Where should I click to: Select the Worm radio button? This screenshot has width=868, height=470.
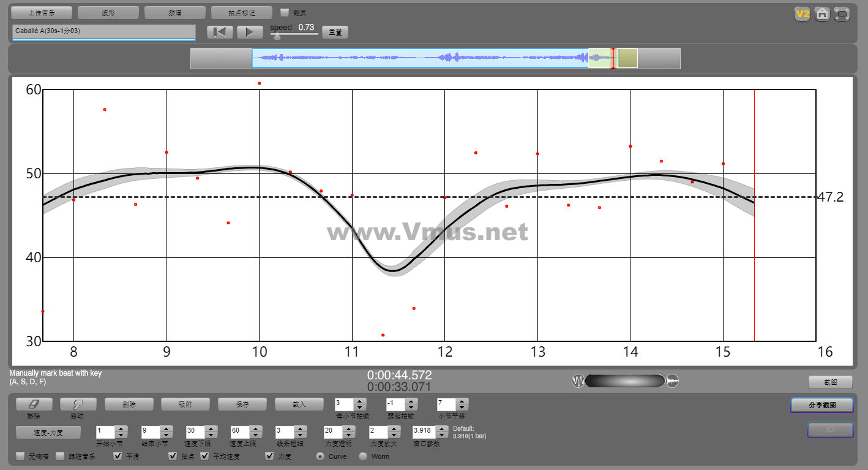point(363,457)
